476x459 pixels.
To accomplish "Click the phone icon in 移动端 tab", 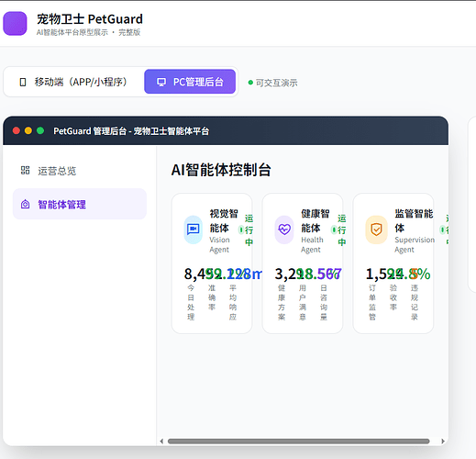I will point(23,82).
